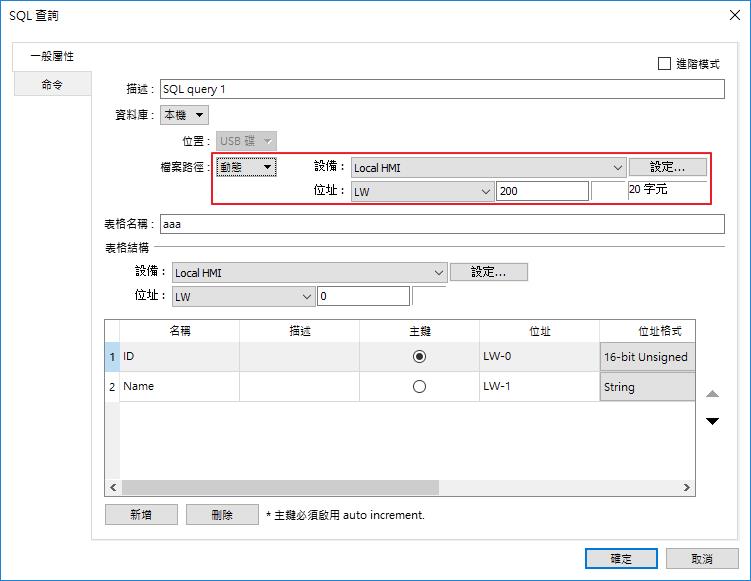
Task: Expand table structure LW address type dropdown
Action: click(243, 297)
